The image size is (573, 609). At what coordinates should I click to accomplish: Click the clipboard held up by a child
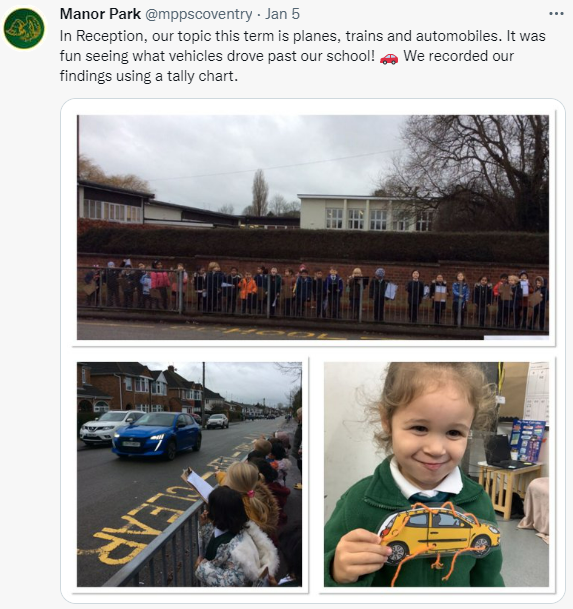[x=198, y=484]
